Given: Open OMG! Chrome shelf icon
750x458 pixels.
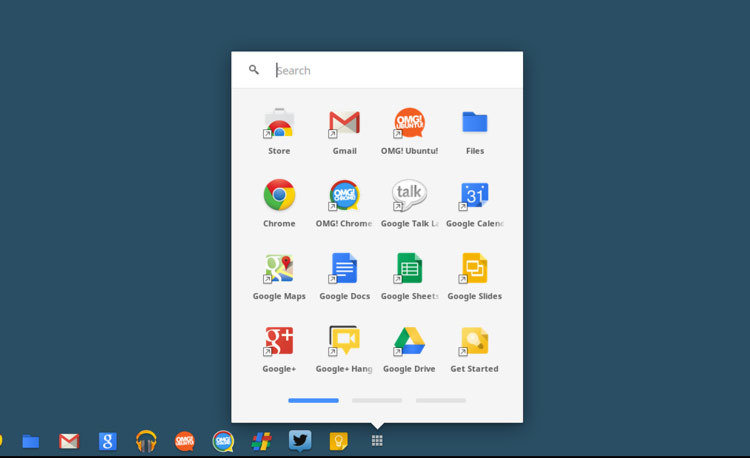Looking at the screenshot, I should [x=223, y=441].
